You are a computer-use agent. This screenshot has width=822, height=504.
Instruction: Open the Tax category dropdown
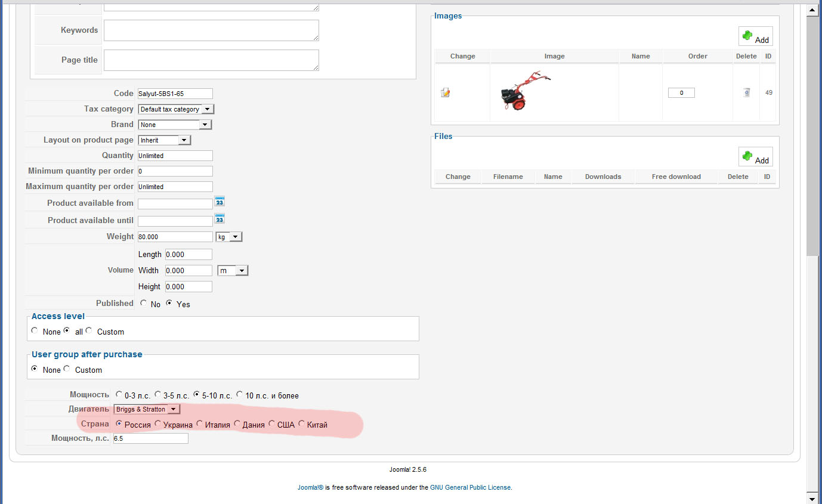point(176,109)
